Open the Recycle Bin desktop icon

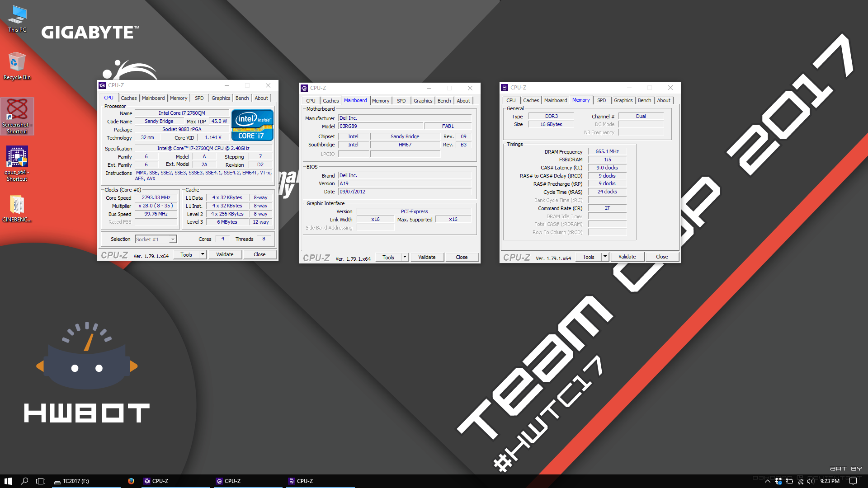coord(17,66)
